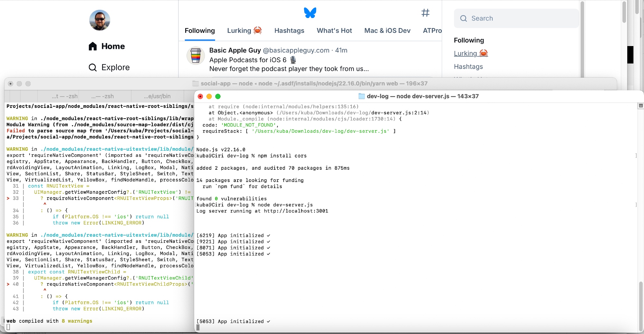The height and width of the screenshot is (334, 644).
Task: Click the user profile avatar
Action: tap(99, 20)
